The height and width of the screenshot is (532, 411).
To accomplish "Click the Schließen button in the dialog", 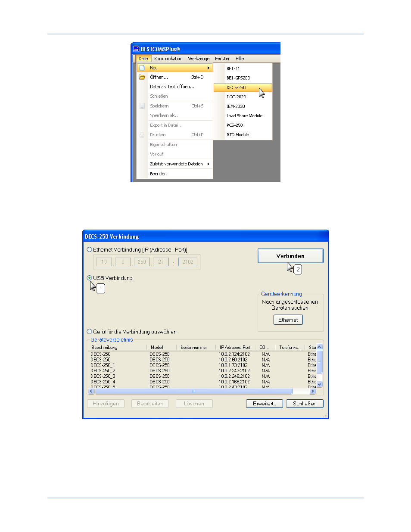I will (x=305, y=404).
